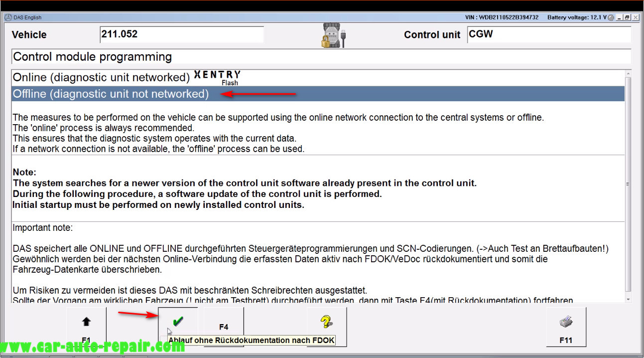The image size is (644, 358).
Task: Click the 'online' process is always recommended line
Action: tap(104, 128)
